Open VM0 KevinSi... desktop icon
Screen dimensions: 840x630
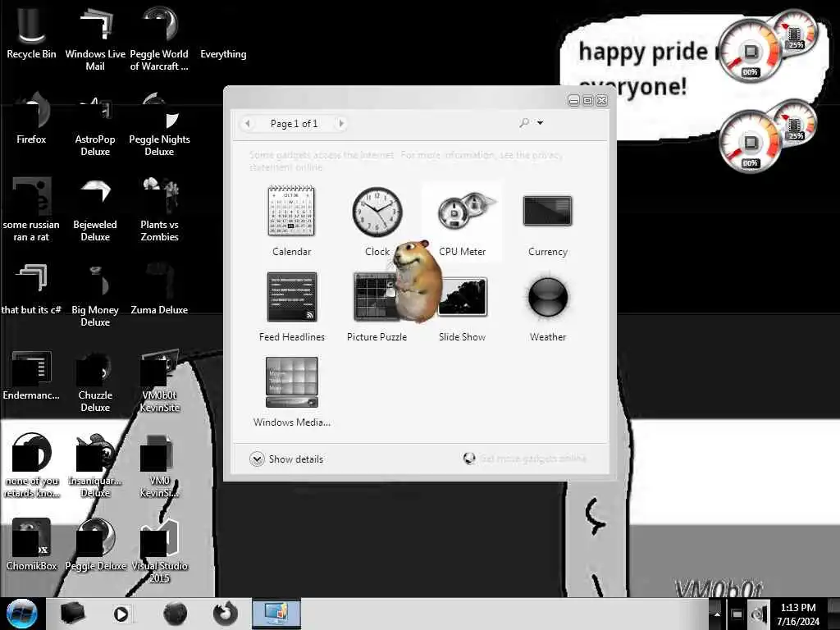click(x=159, y=465)
